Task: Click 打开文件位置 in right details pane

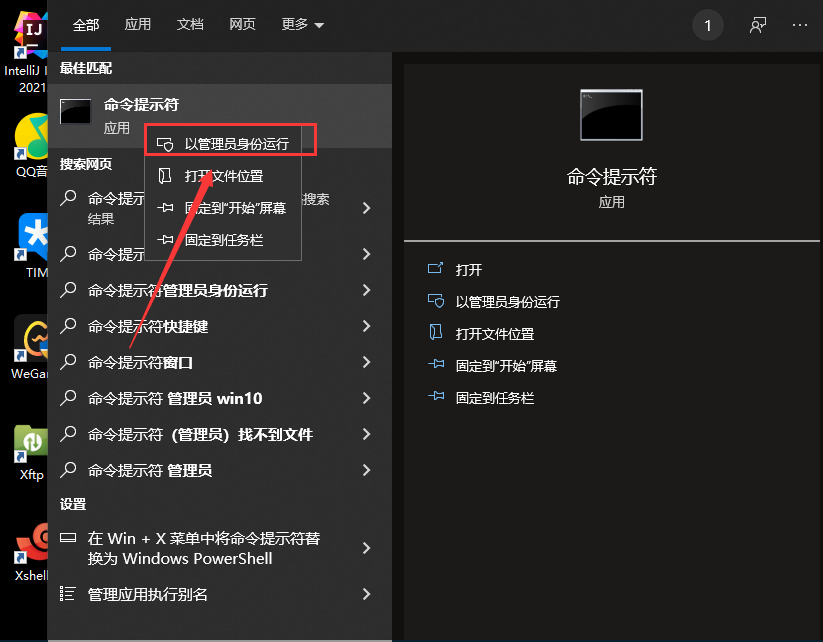Action: pos(494,334)
